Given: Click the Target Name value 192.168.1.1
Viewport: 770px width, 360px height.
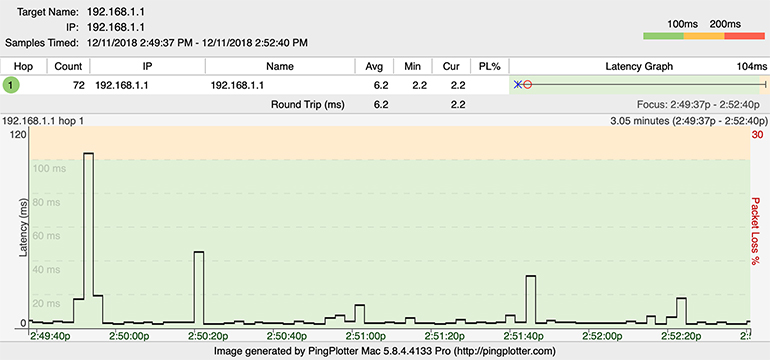Looking at the screenshot, I should (115, 11).
